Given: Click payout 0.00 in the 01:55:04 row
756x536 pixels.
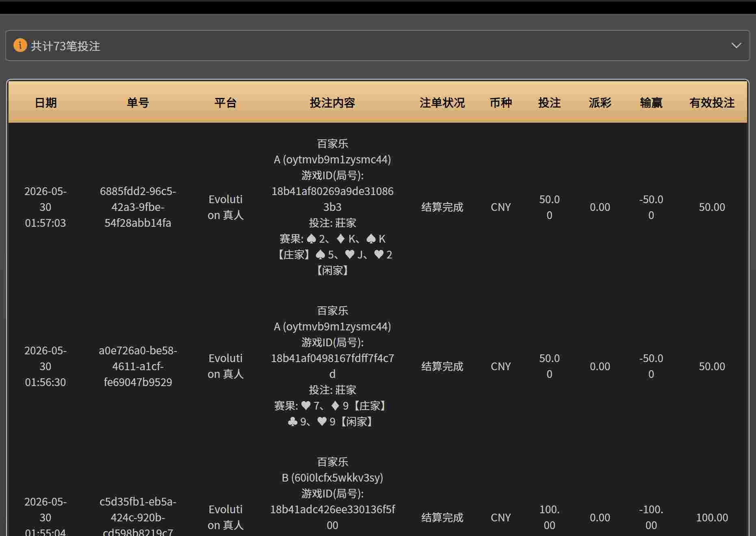Looking at the screenshot, I should coord(600,517).
